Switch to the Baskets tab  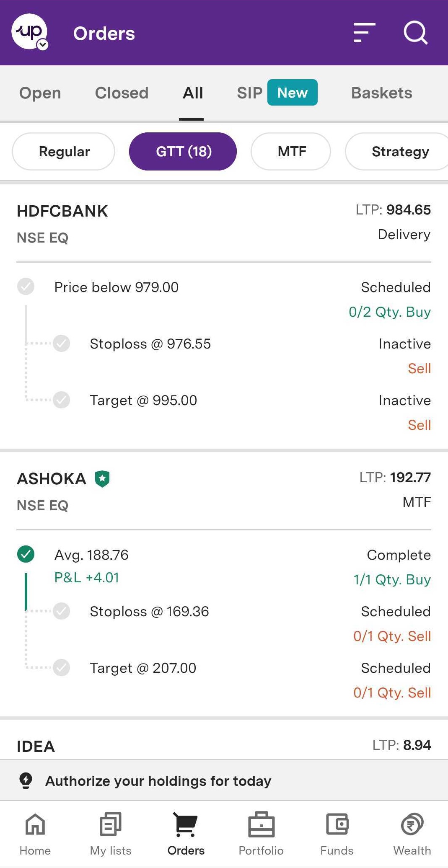381,93
